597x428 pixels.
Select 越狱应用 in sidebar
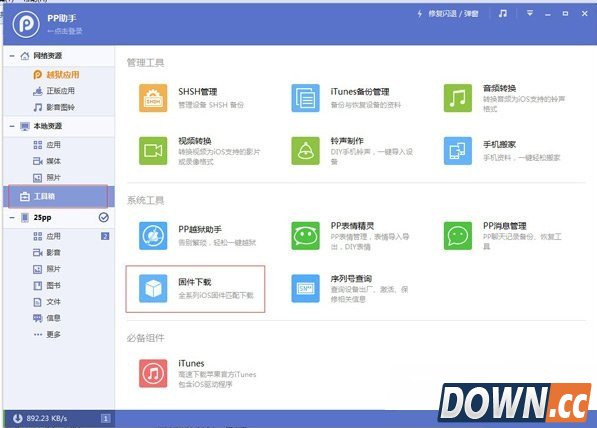pos(56,75)
